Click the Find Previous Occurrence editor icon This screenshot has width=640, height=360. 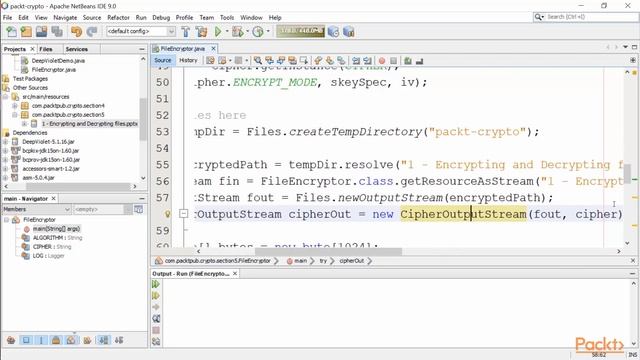pyautogui.click(x=269, y=60)
